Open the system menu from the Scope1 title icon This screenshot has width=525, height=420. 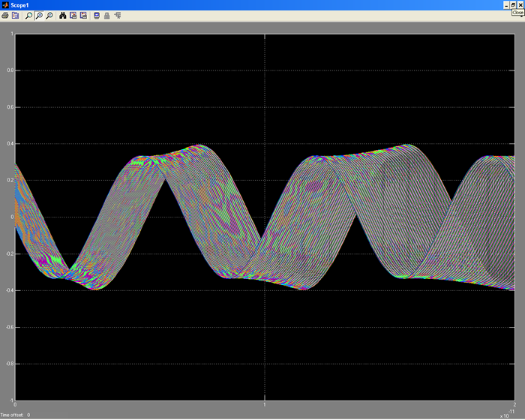[4, 4]
